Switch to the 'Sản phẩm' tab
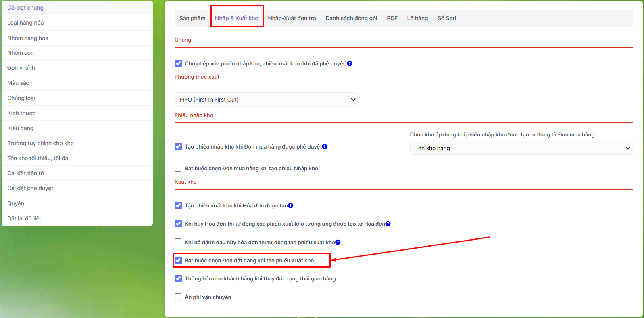644x318 pixels. pyautogui.click(x=192, y=18)
